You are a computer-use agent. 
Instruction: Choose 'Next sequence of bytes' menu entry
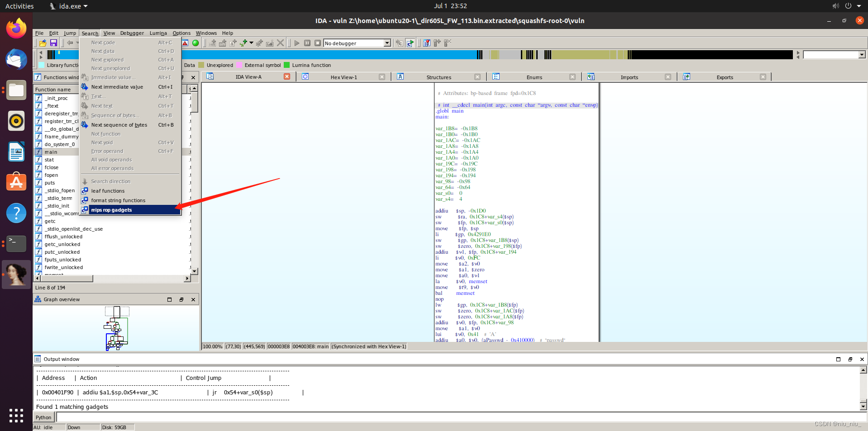pyautogui.click(x=130, y=125)
